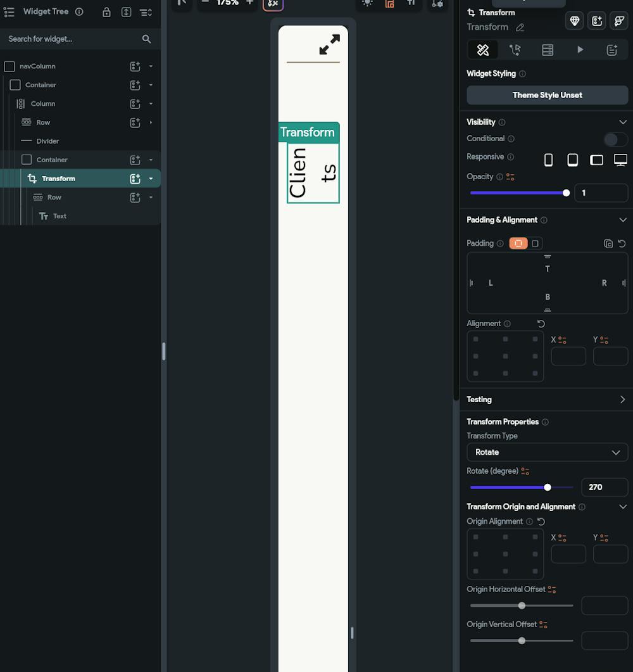The height and width of the screenshot is (672, 633).
Task: Set Opacity from variable icon
Action: coord(510,177)
